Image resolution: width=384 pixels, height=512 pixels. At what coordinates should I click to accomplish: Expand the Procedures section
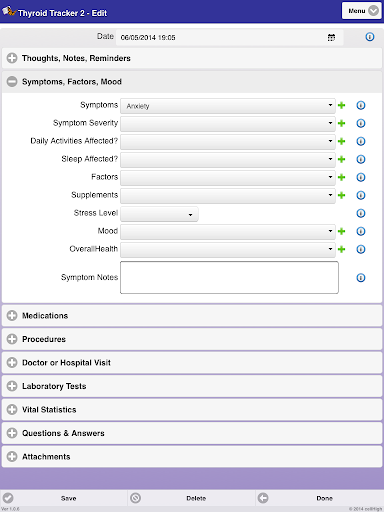tap(192, 339)
